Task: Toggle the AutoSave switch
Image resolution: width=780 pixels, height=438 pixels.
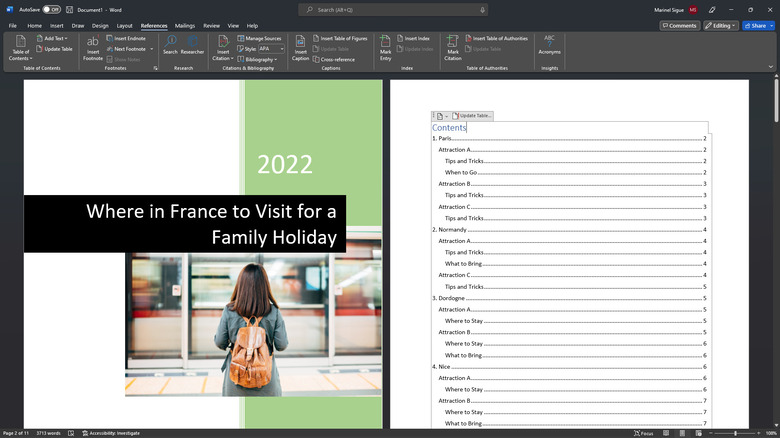Action: (51, 9)
